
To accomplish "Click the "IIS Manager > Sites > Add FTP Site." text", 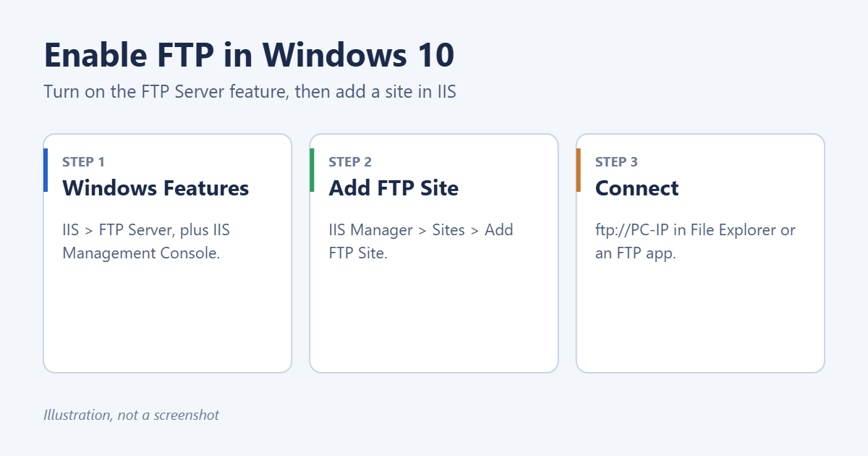I will (x=421, y=242).
